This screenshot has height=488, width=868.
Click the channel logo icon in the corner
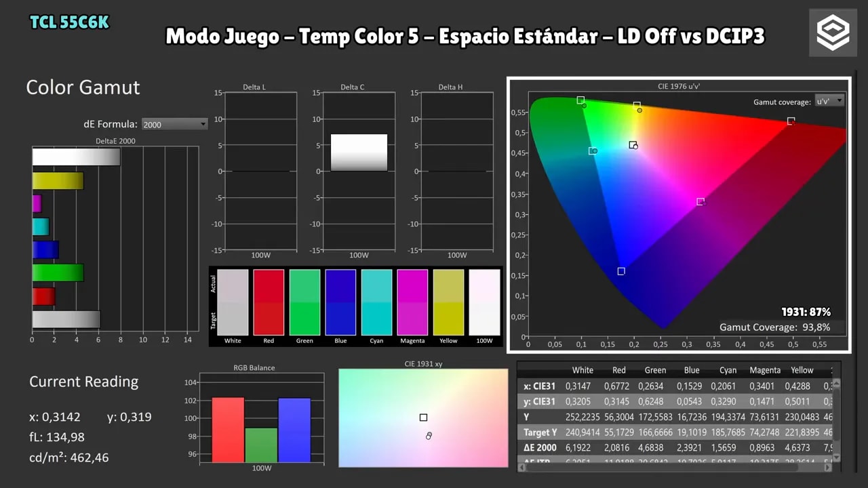pos(833,33)
